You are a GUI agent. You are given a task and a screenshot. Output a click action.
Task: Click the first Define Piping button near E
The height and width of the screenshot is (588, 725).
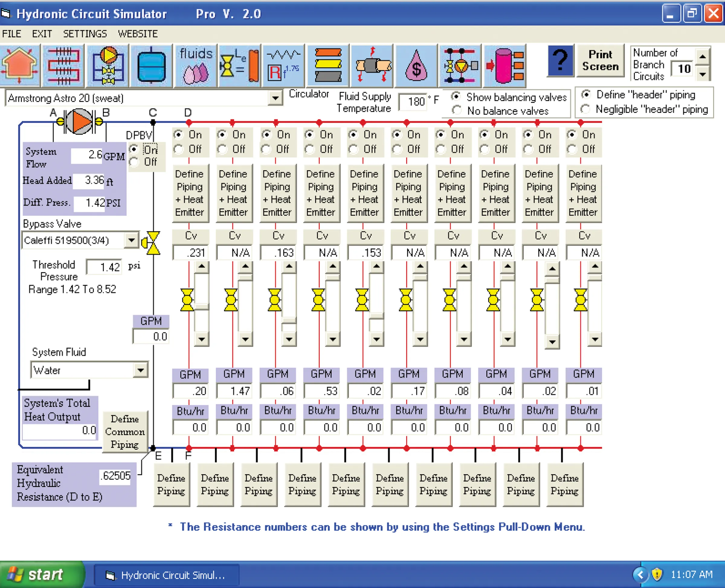point(171,484)
